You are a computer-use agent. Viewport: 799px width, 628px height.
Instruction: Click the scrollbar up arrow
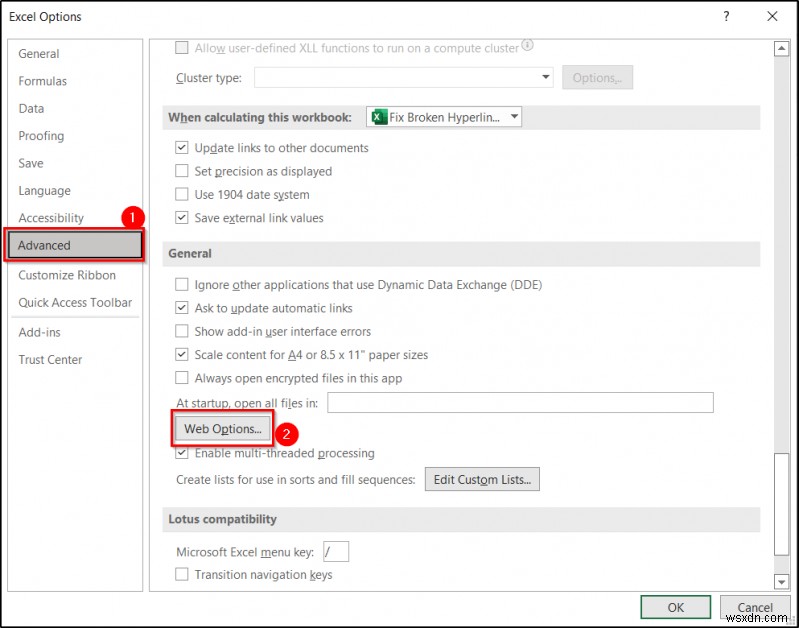[x=781, y=49]
